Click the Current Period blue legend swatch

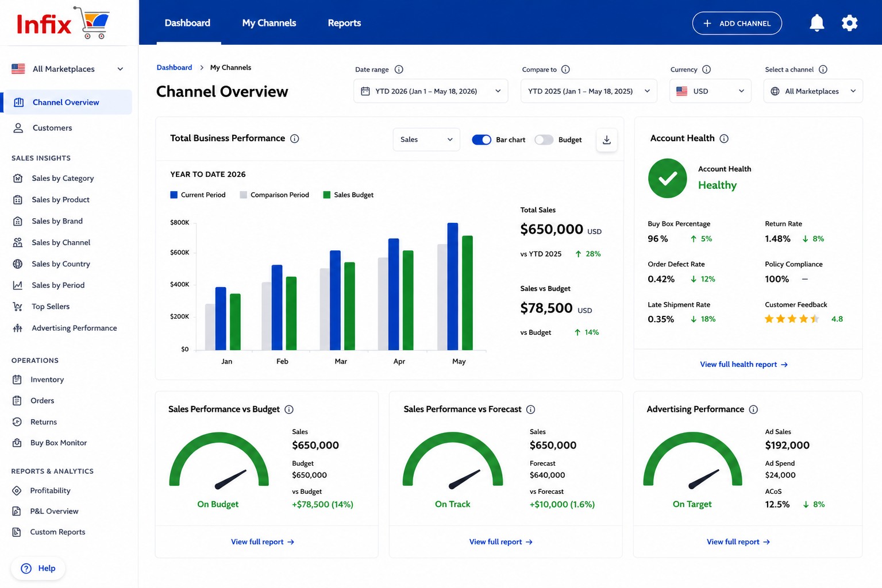click(x=174, y=195)
